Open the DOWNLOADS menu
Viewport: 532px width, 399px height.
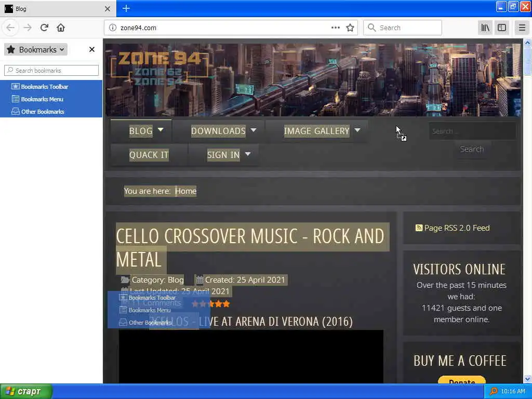218,131
